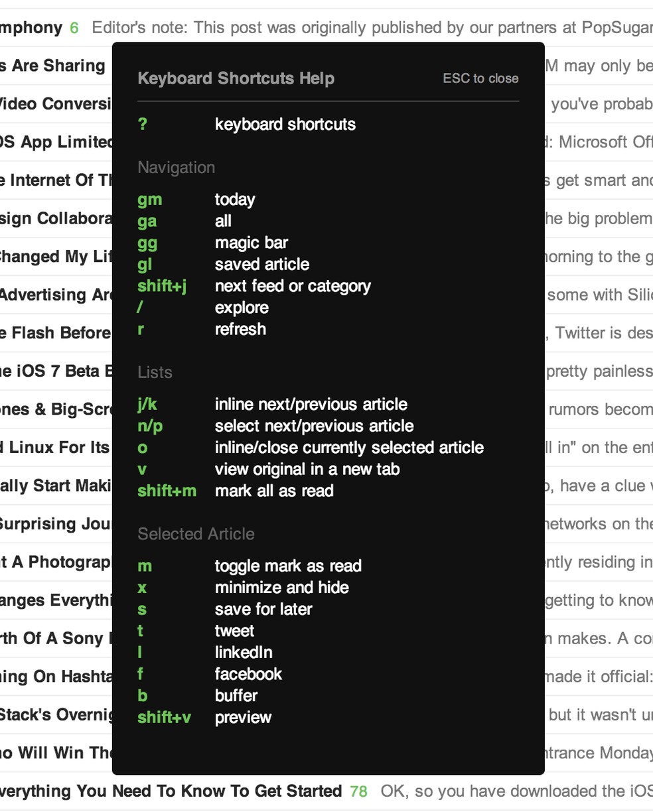Click the "mark all as read" shortcut entry
Screen dimensions: 653x812
coord(274,491)
